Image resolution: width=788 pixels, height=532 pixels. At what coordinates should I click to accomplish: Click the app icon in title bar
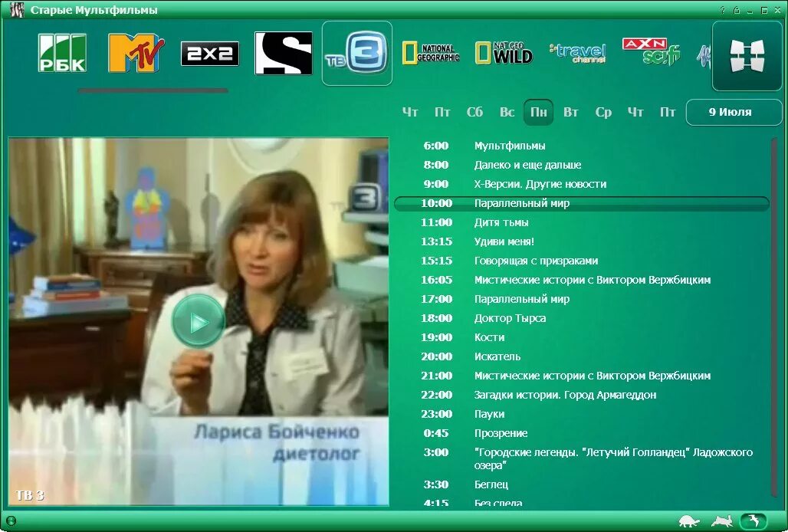17,9
